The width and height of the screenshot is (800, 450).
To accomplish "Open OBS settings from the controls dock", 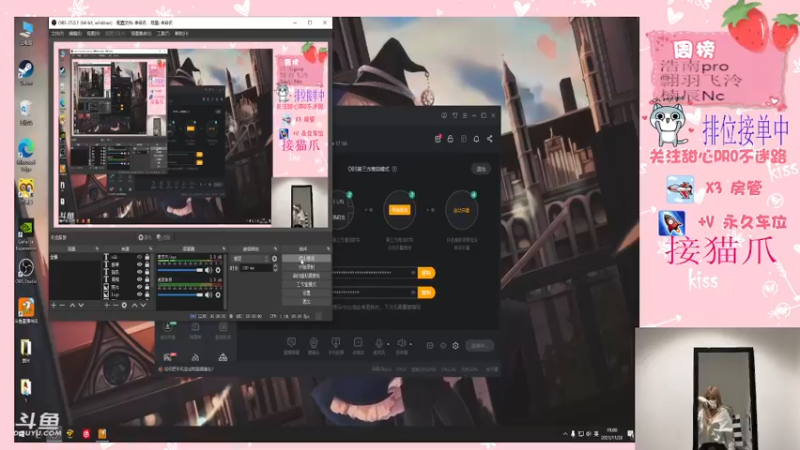I will tap(306, 293).
